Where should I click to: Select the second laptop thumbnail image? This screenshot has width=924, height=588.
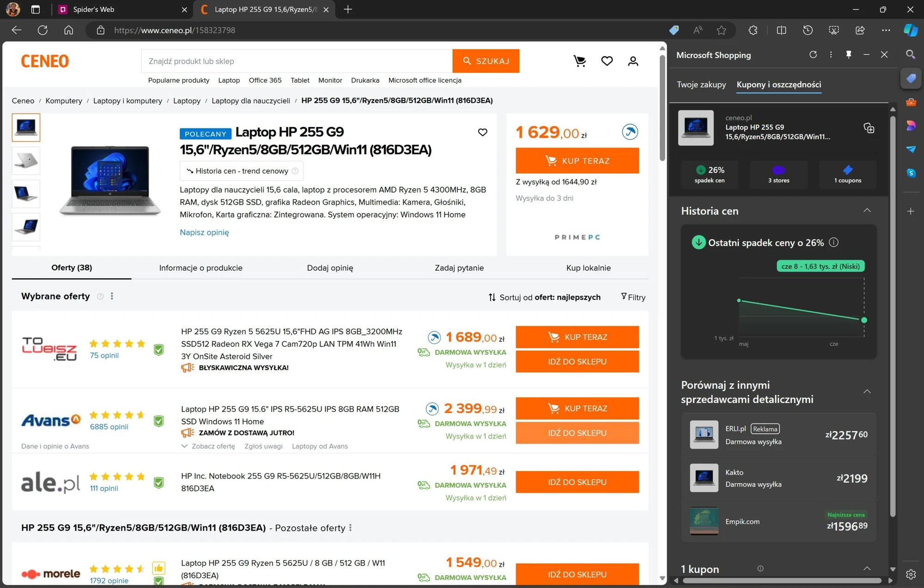click(26, 161)
